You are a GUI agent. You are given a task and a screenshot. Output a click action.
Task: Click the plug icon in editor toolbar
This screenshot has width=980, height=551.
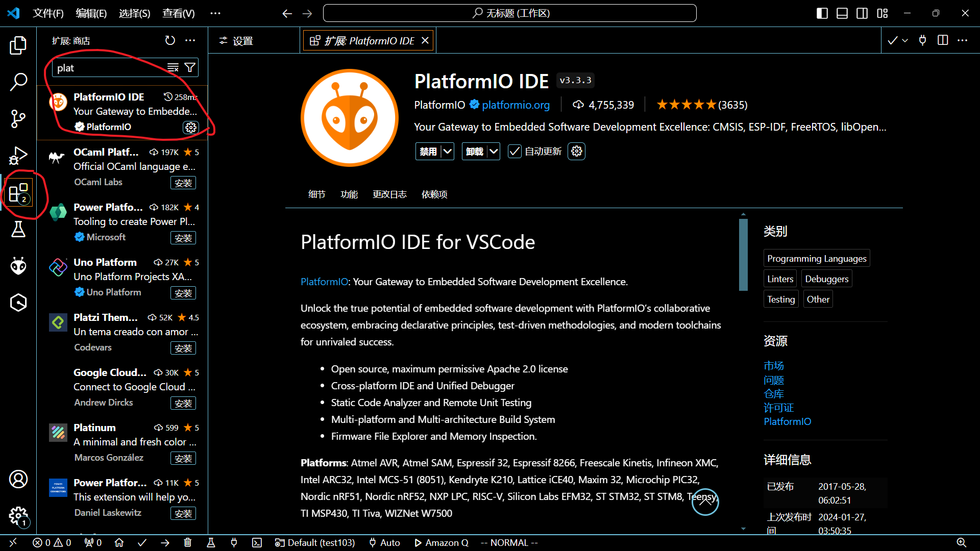922,40
